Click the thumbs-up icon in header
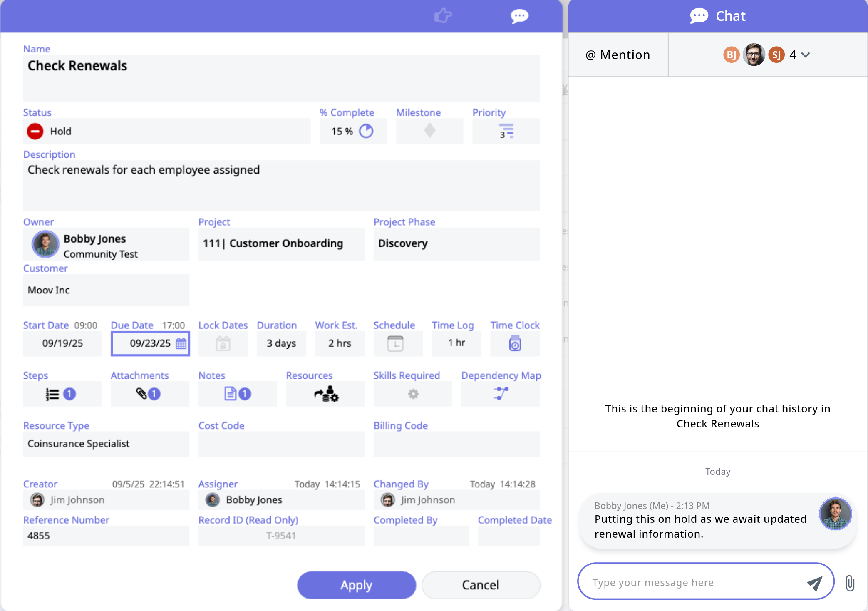 (x=442, y=16)
